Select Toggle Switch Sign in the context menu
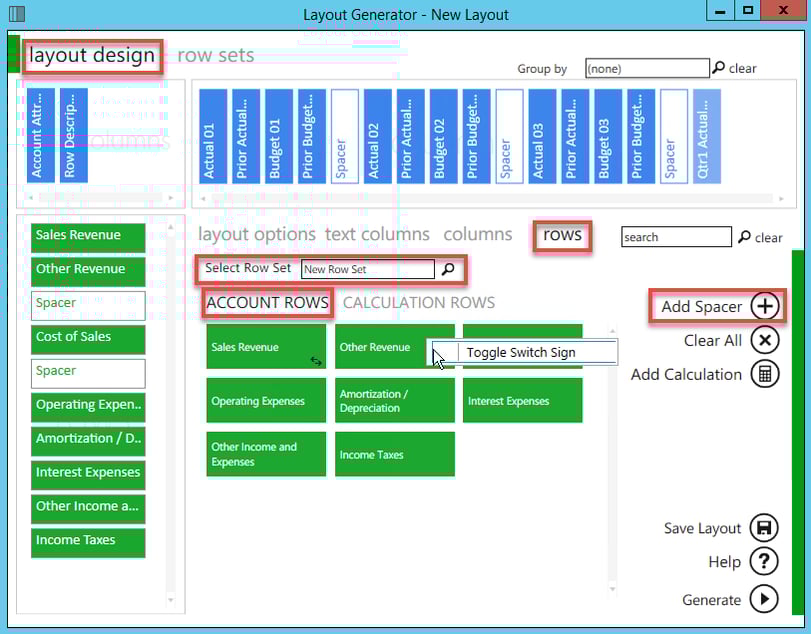The height and width of the screenshot is (634, 811). 521,351
